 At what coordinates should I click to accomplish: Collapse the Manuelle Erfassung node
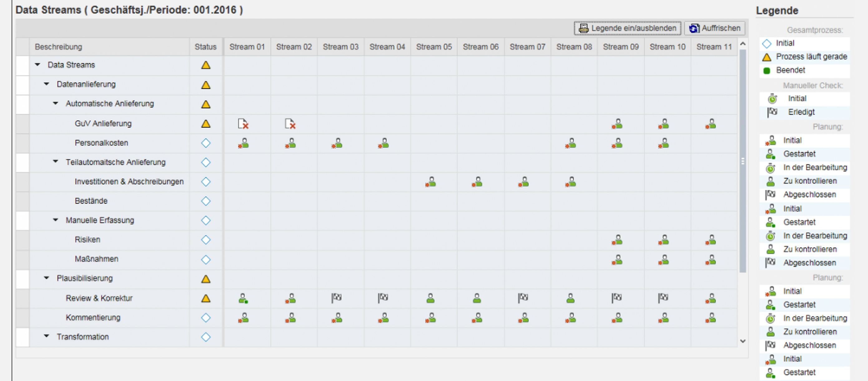[55, 220]
